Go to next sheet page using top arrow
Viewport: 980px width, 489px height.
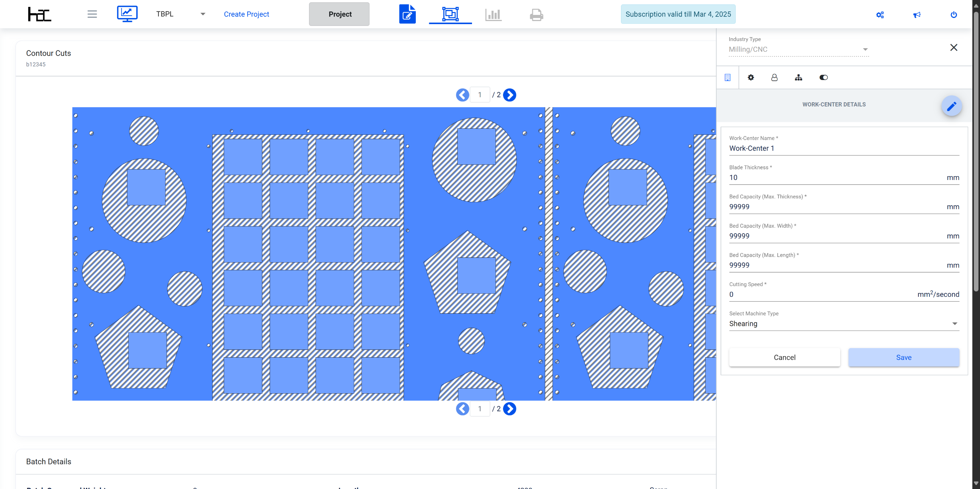510,95
